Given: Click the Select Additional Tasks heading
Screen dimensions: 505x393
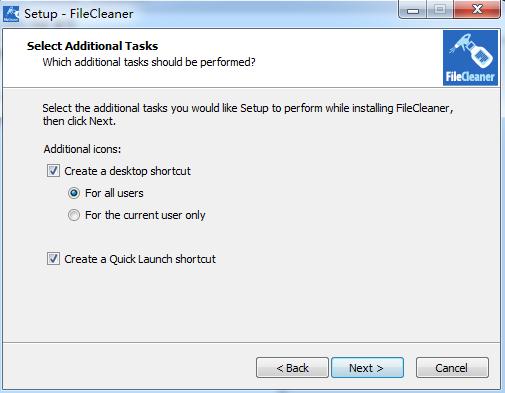Looking at the screenshot, I should [x=92, y=46].
